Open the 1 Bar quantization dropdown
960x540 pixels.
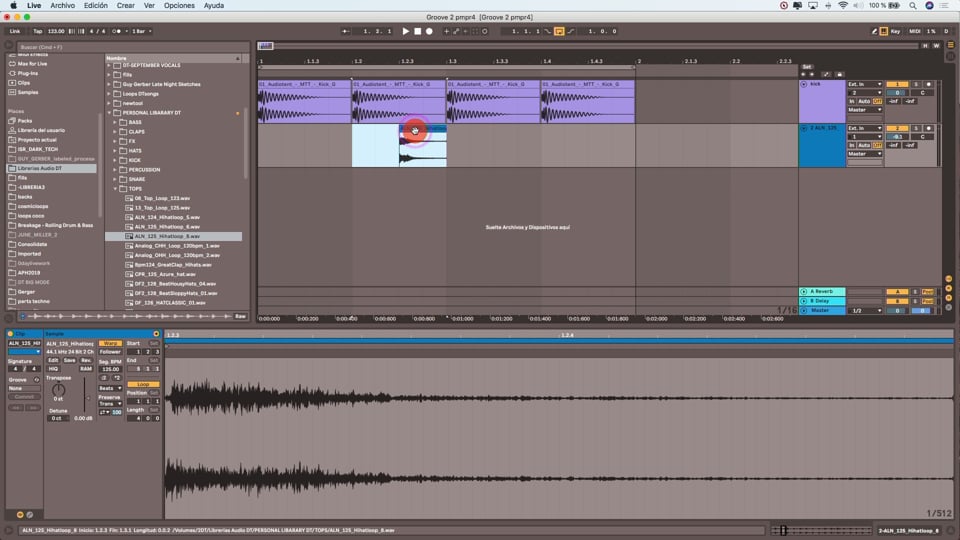[141, 31]
